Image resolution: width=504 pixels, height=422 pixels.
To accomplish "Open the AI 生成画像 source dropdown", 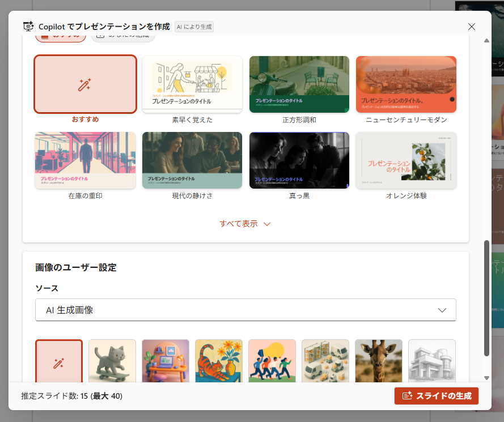I will (x=245, y=310).
